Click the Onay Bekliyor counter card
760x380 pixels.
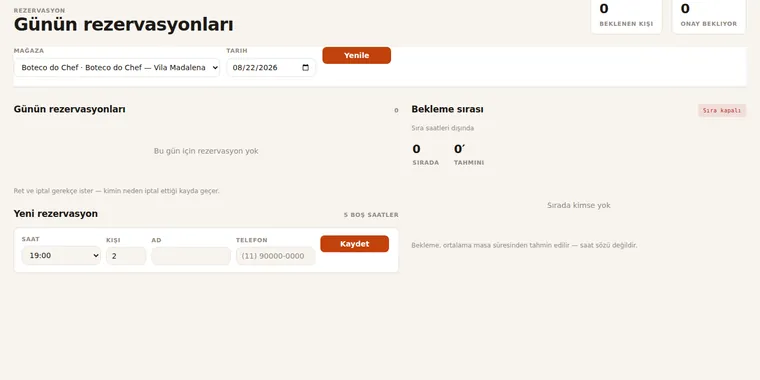(709, 16)
